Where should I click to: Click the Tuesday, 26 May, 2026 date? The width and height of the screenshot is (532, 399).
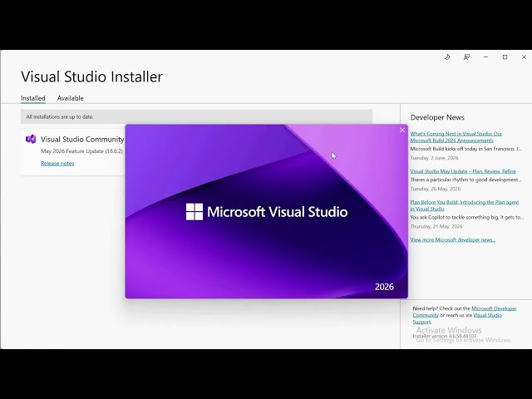point(436,189)
